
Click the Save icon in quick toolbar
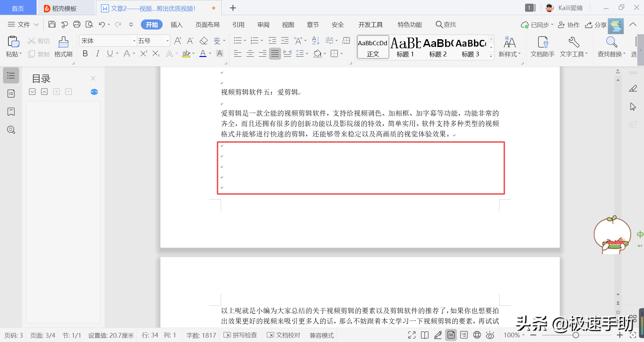tap(52, 24)
